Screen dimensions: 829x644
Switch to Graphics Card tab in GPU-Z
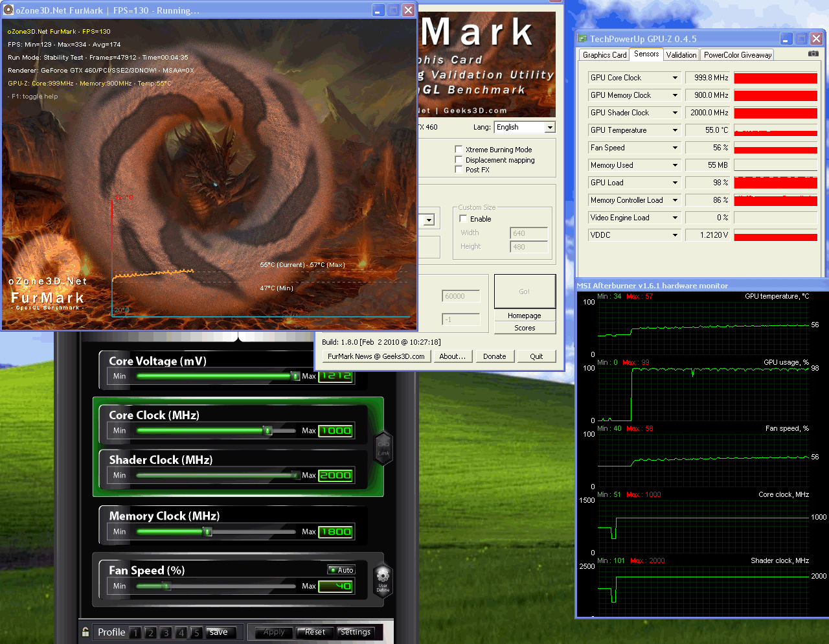tap(604, 55)
